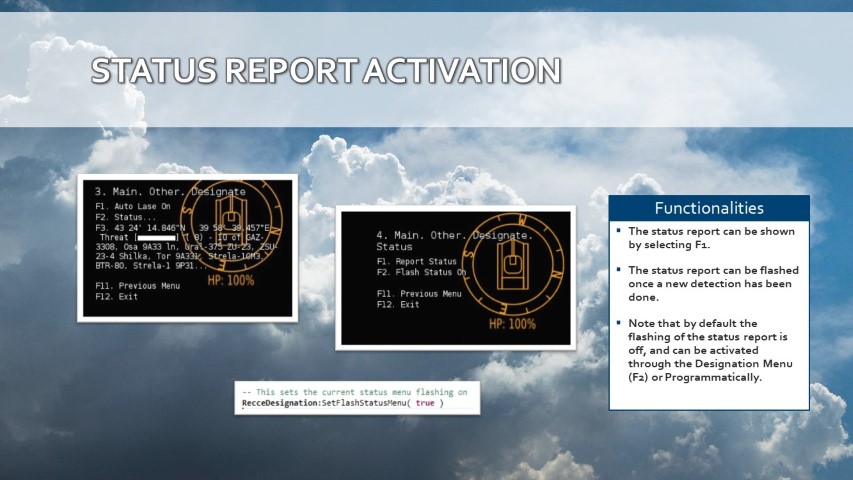Click the HP: 100% indicator in Designate menu
853x480 pixels.
click(x=231, y=280)
